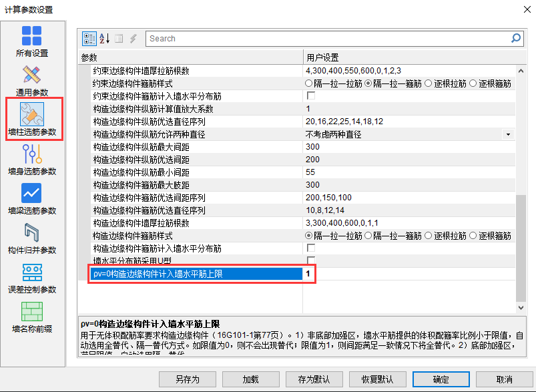Edit 构造边缘构件纵筋最大间距 value 300
Viewport: 536px width, 392px height.
(409, 147)
